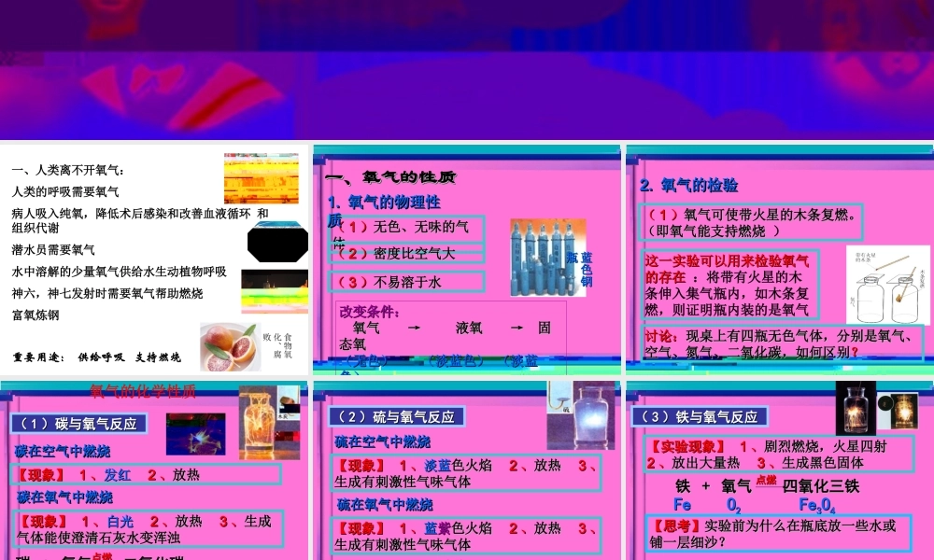934x560 pixels.
Task: Switch to the 硫与氧气反应 slide
Action: point(397,417)
